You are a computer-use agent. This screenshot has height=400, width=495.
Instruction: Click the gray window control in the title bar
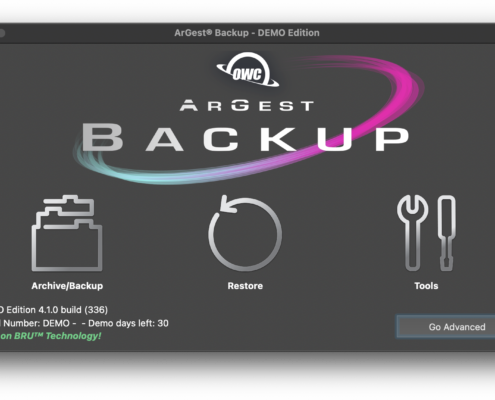tap(2, 33)
